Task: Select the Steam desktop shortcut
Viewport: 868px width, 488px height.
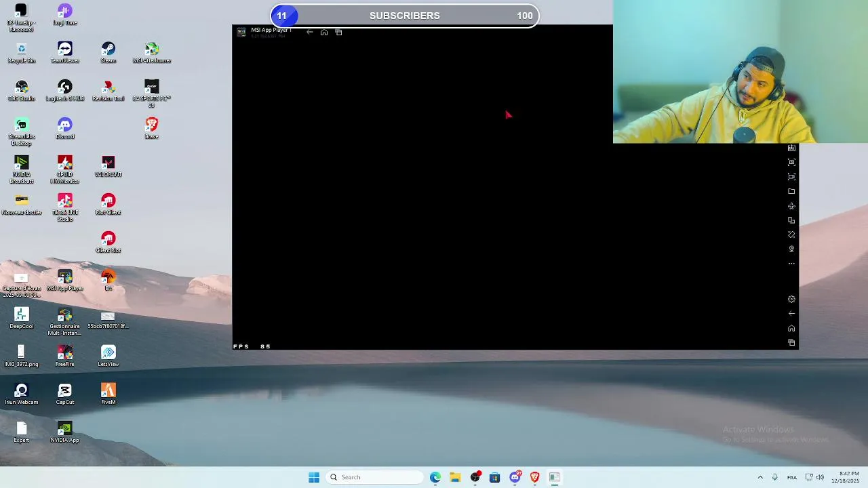Action: tap(108, 53)
